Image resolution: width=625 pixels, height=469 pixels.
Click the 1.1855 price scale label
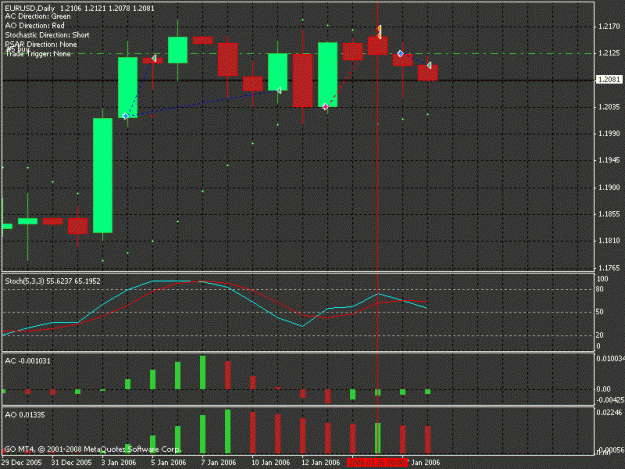(x=609, y=214)
